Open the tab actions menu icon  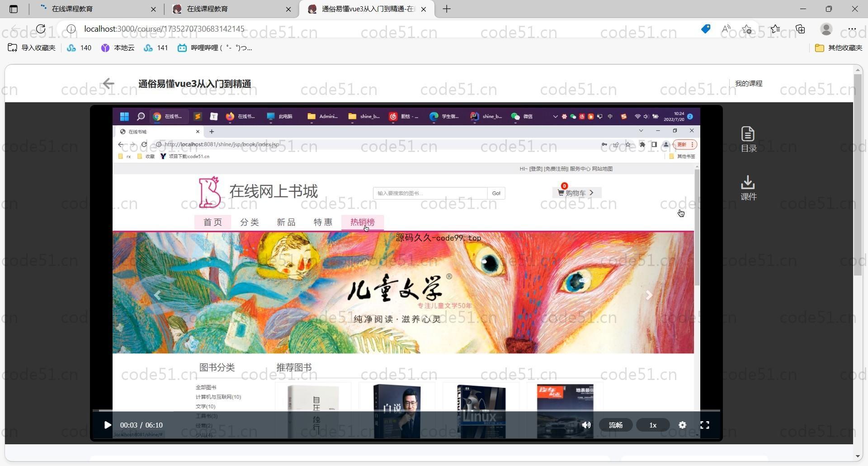(14, 9)
